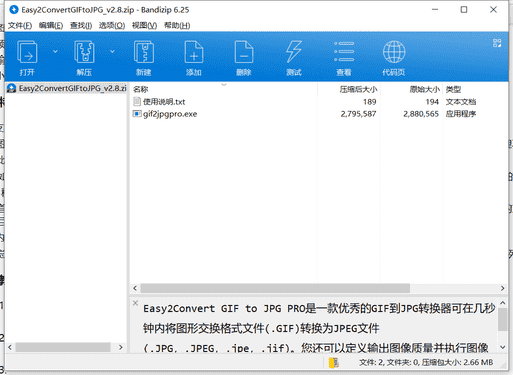Image resolution: width=513 pixels, height=375 pixels.
Task: Sort by the 名称 column header
Action: [140, 89]
